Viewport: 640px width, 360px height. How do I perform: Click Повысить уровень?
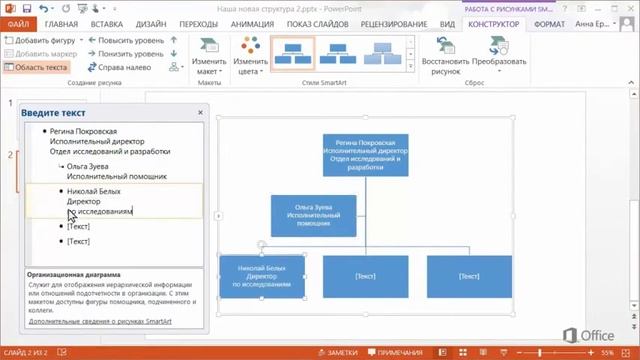126,40
